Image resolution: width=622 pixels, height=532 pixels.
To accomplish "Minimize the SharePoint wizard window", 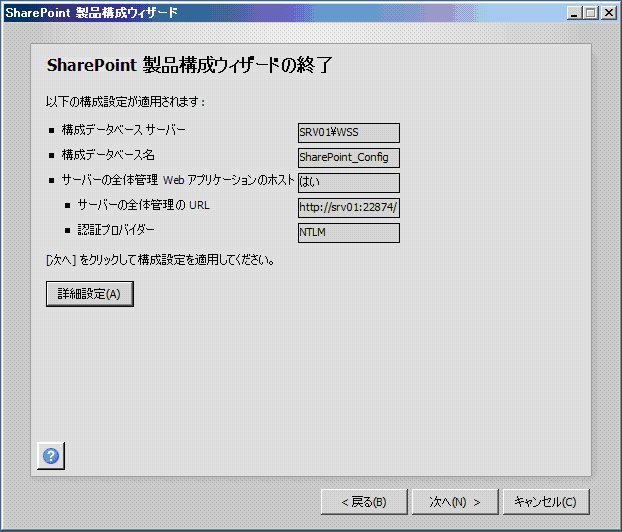I will tap(574, 13).
